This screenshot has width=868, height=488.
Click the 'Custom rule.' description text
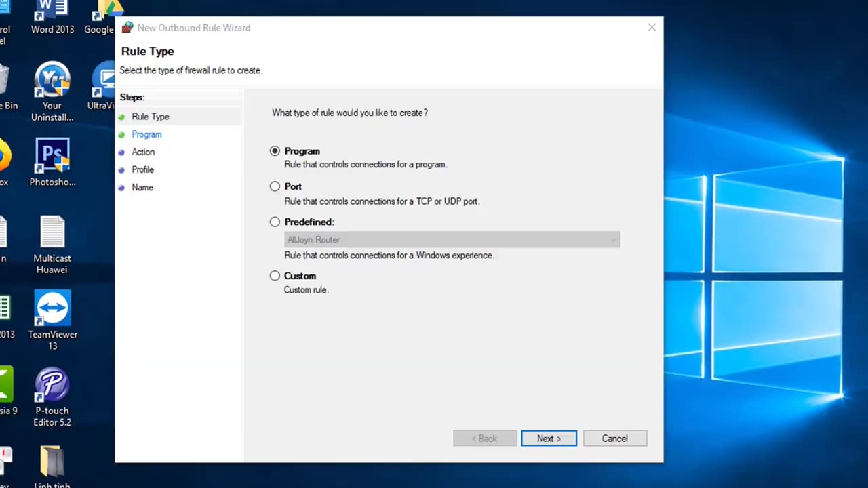pyautogui.click(x=306, y=290)
